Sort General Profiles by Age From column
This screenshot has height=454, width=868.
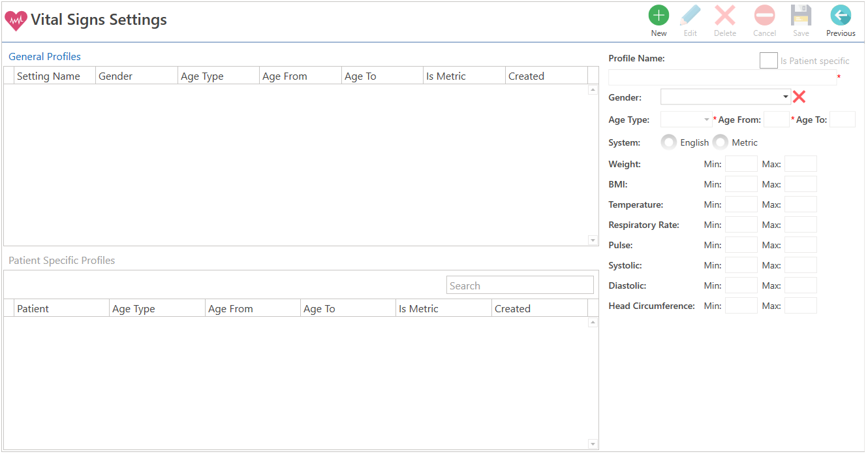pyautogui.click(x=300, y=76)
